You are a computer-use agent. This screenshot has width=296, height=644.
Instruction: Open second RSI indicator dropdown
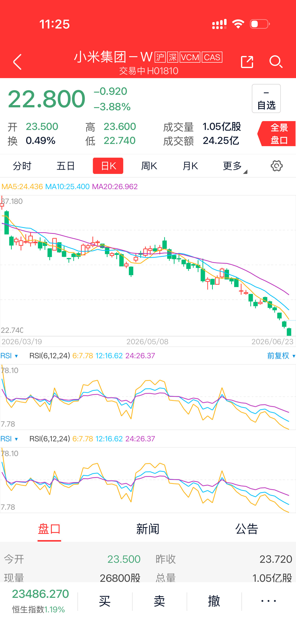tap(9, 438)
